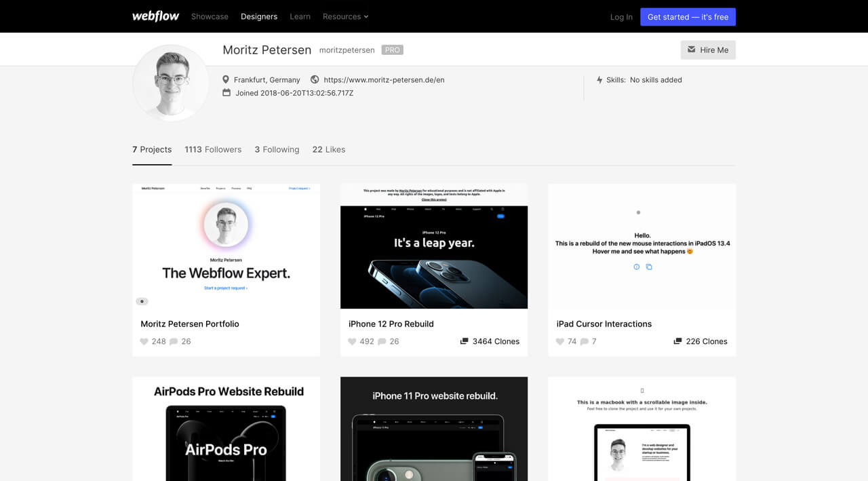This screenshot has height=481, width=868.
Task: Open comments icon on Moritz Petersen Portfolio
Action: tap(174, 341)
